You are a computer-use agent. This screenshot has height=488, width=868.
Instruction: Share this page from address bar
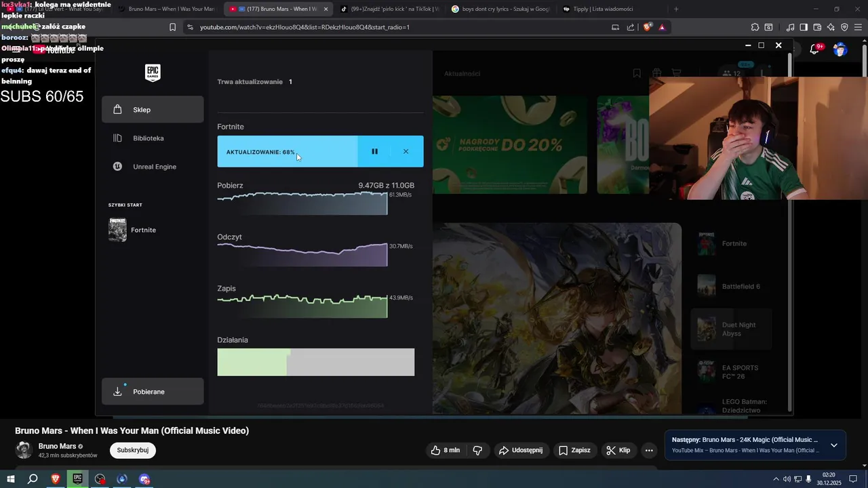pos(631,27)
